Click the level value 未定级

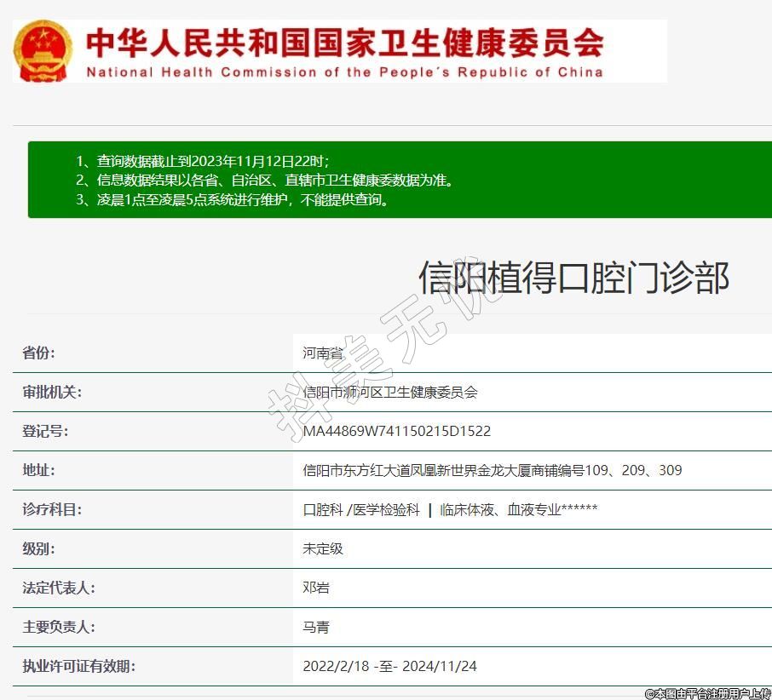(323, 548)
